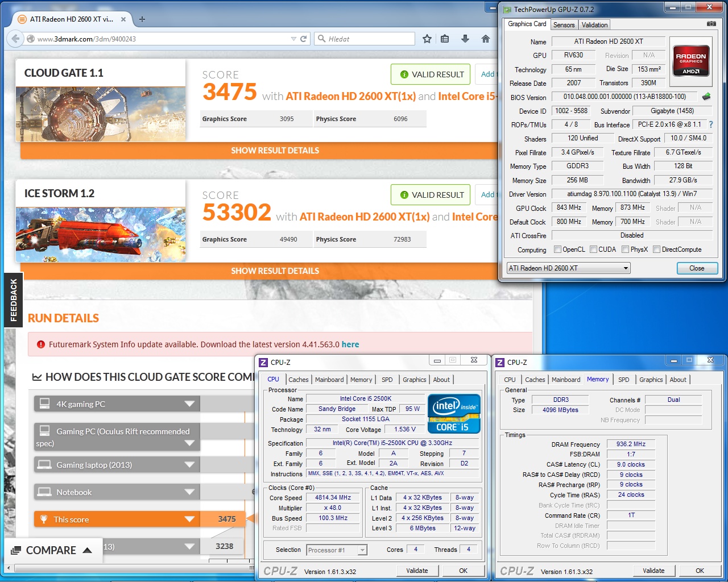
Task: Click the Hledat search field
Action: 364,39
